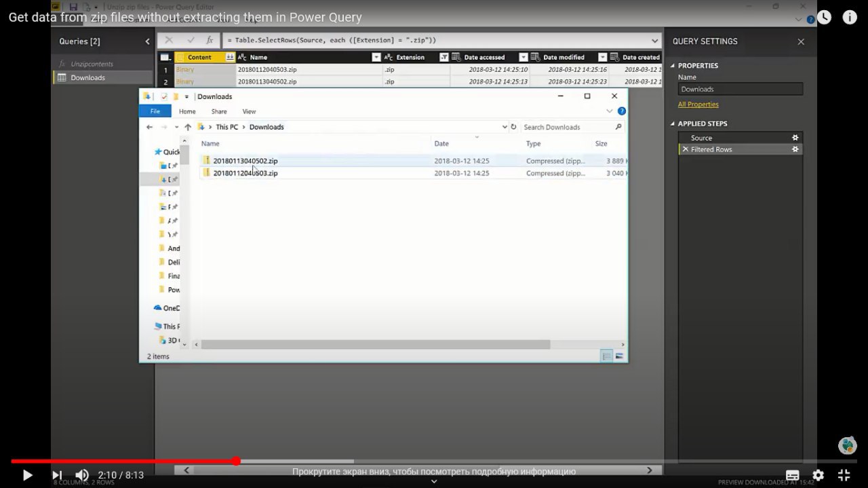Sort Explorer files by Name column
The image size is (868, 488).
click(x=210, y=143)
